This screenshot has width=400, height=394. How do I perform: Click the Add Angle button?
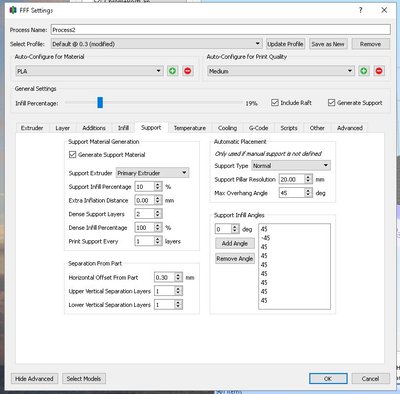click(235, 243)
